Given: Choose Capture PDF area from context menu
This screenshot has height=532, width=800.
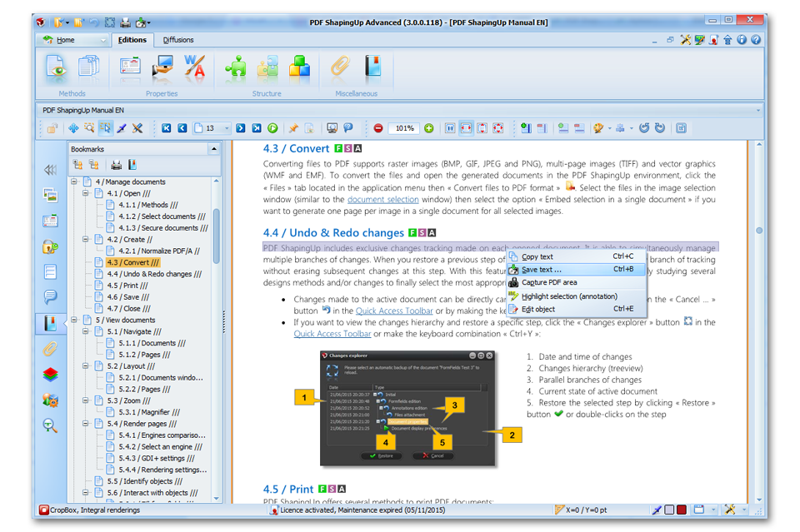Looking at the screenshot, I should pyautogui.click(x=577, y=282).
